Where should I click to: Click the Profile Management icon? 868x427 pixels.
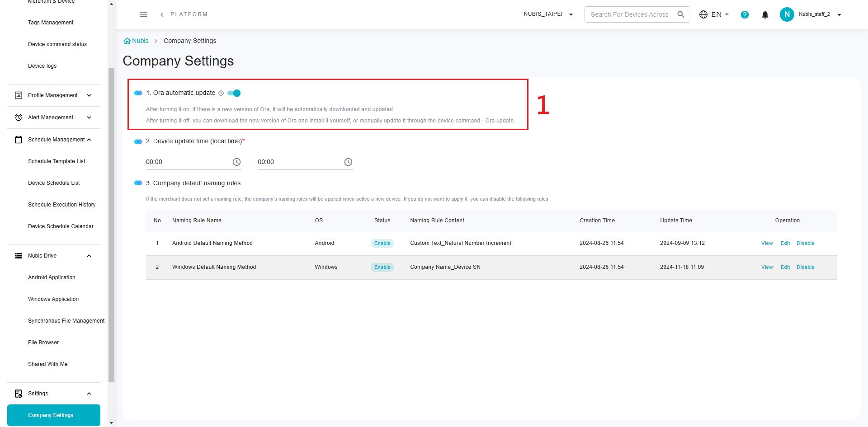[19, 95]
